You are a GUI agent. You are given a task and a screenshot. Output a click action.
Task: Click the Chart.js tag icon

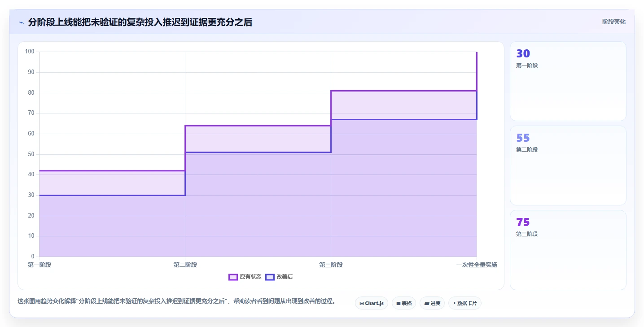pos(362,304)
